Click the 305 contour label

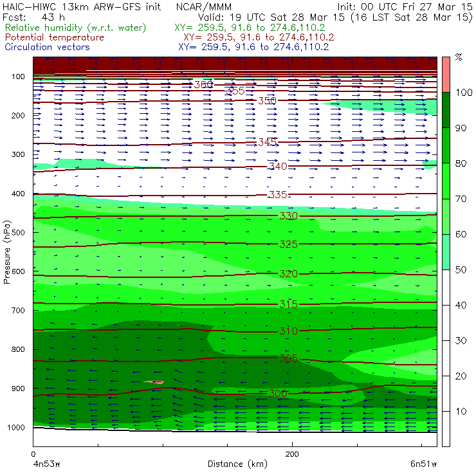coord(288,358)
